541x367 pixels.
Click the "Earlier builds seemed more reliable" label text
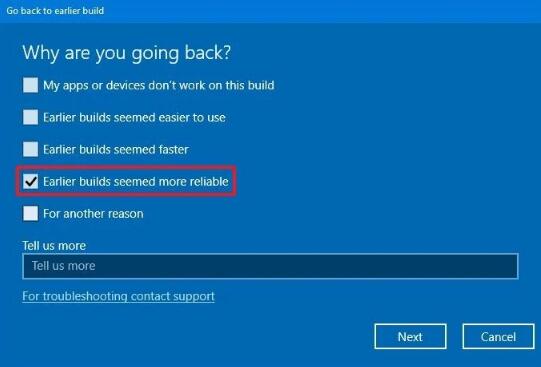pyautogui.click(x=136, y=181)
